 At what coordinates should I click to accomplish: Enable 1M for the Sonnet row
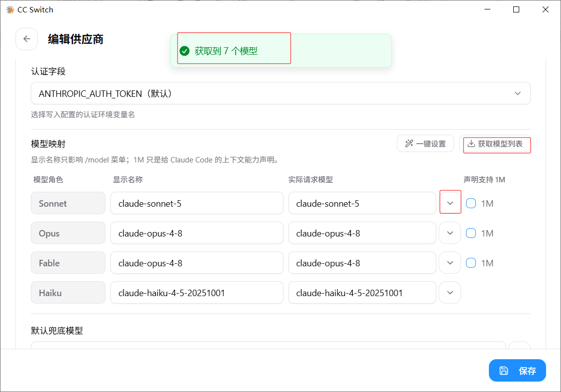(x=471, y=203)
